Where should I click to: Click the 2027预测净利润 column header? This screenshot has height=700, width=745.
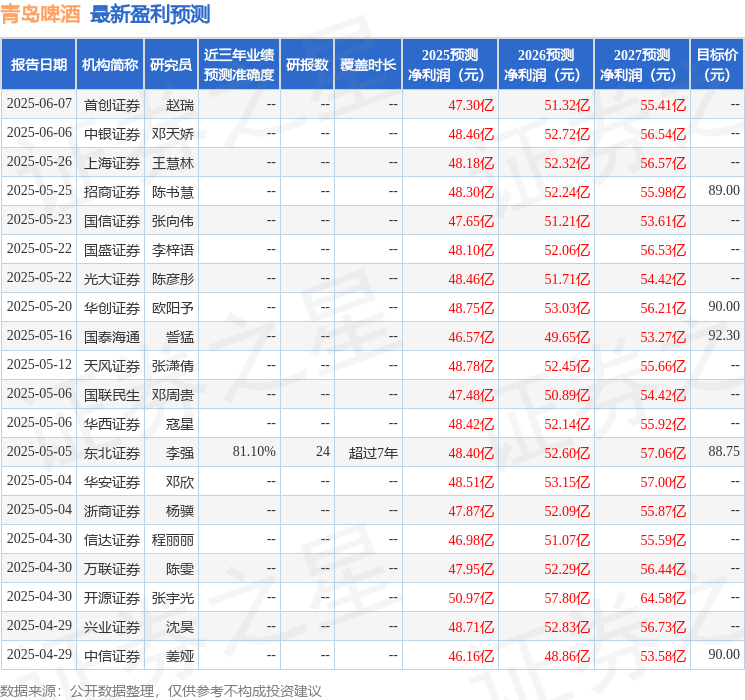click(642, 64)
